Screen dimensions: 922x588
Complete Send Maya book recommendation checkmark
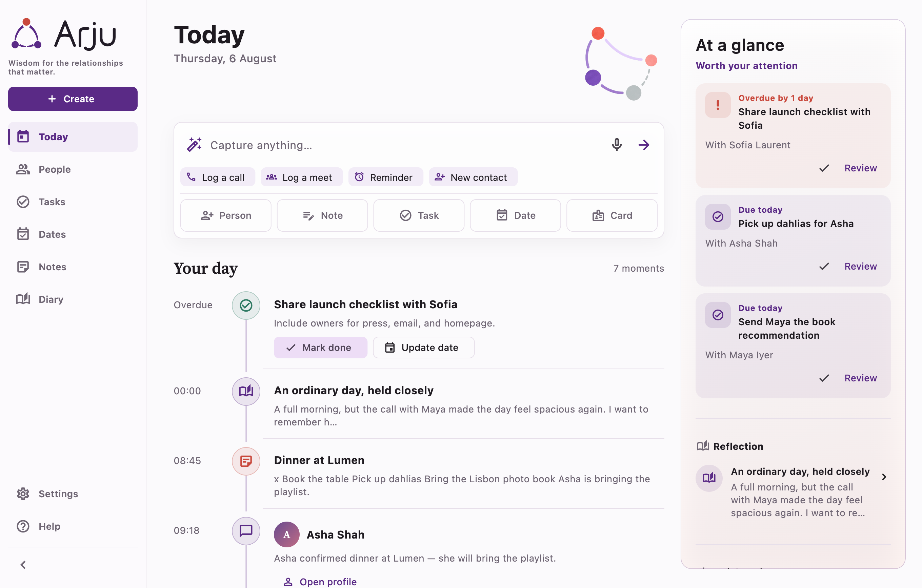(x=824, y=378)
